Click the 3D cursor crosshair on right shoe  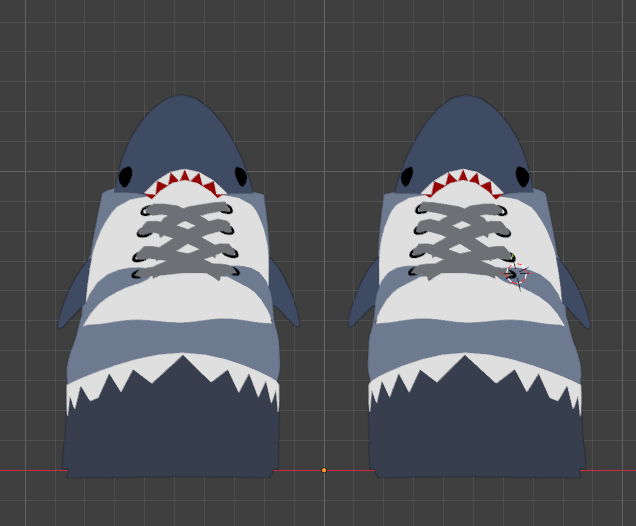pyautogui.click(x=517, y=274)
